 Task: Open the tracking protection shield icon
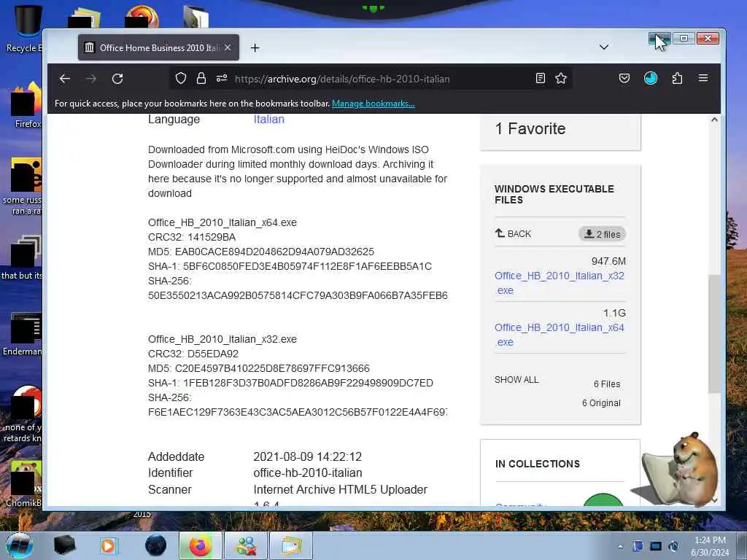pyautogui.click(x=181, y=78)
